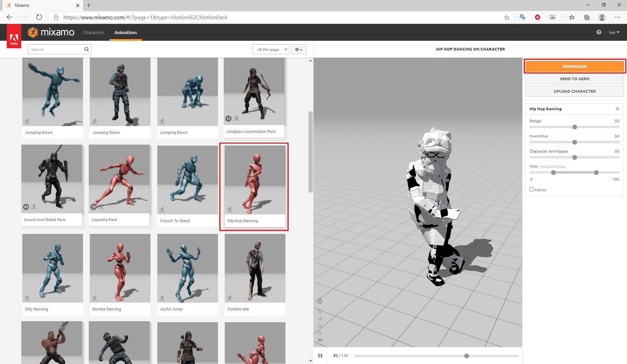Image resolution: width=627 pixels, height=364 pixels.
Task: Open the browser settings ellipsis menu
Action: [x=618, y=17]
